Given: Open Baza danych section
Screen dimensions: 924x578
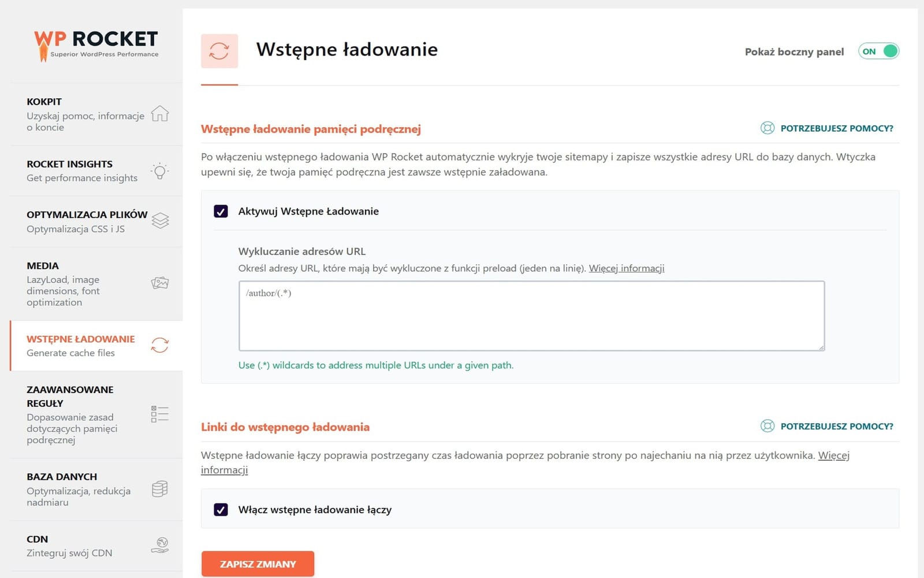Looking at the screenshot, I should 96,490.
